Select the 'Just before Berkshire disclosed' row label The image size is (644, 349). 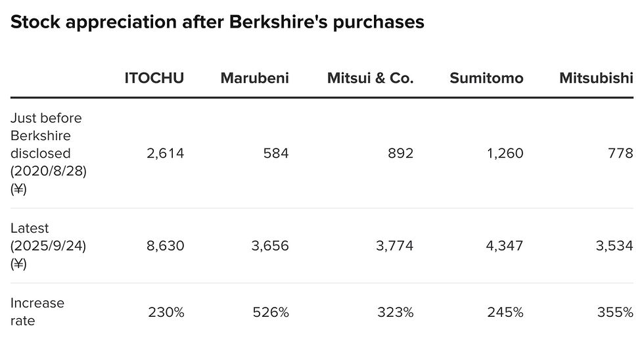coord(49,153)
